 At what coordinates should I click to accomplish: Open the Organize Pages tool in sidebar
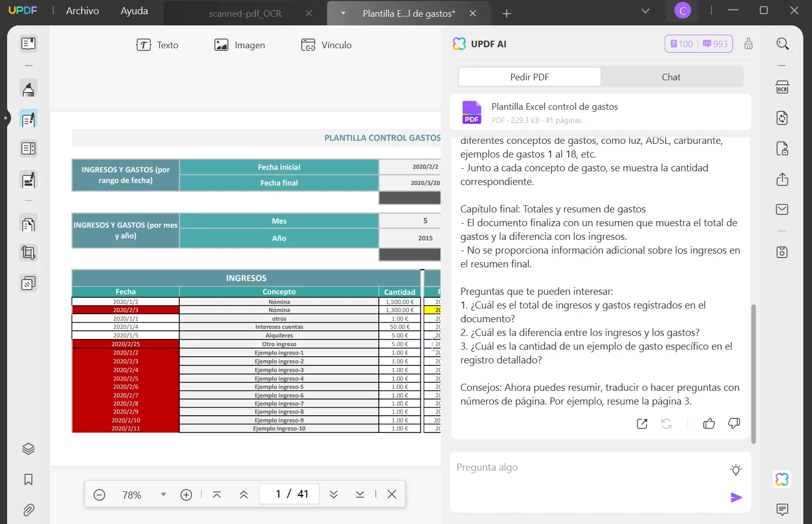(x=28, y=224)
